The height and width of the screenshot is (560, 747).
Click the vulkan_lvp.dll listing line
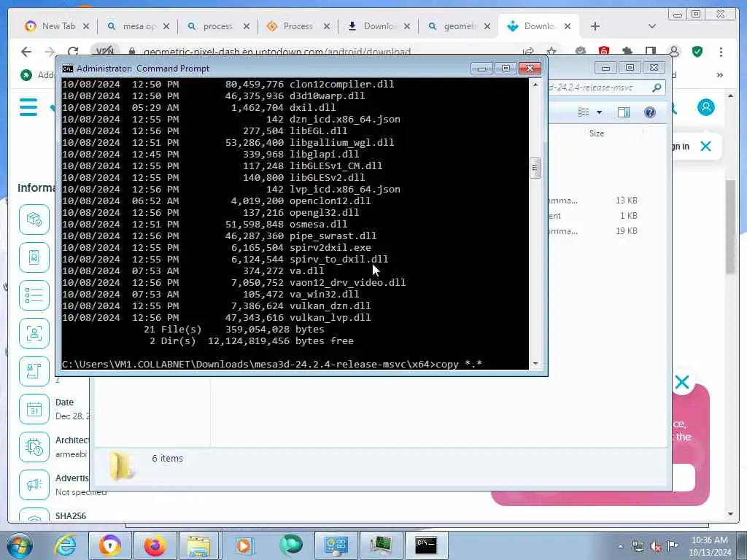216,318
